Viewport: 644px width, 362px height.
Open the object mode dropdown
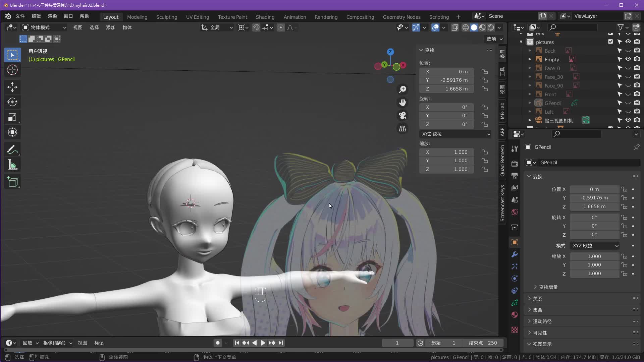pyautogui.click(x=44, y=27)
